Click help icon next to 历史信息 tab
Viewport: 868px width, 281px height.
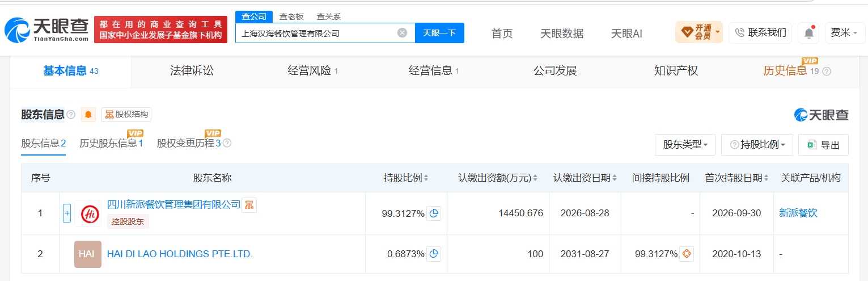827,72
